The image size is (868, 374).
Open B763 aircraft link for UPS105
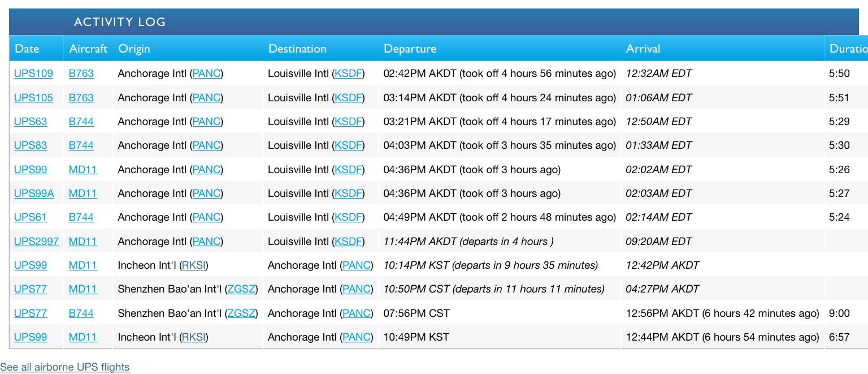coord(81,97)
